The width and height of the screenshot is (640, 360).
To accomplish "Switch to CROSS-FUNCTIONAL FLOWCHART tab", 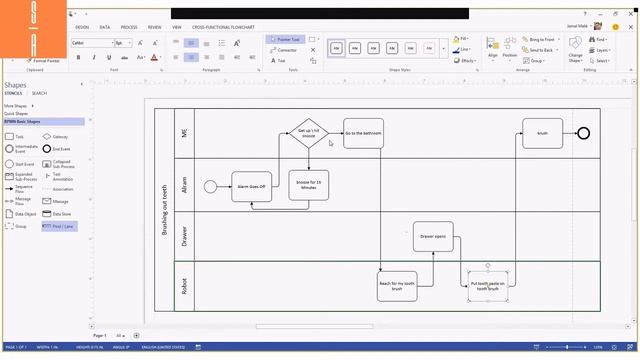I will (223, 27).
